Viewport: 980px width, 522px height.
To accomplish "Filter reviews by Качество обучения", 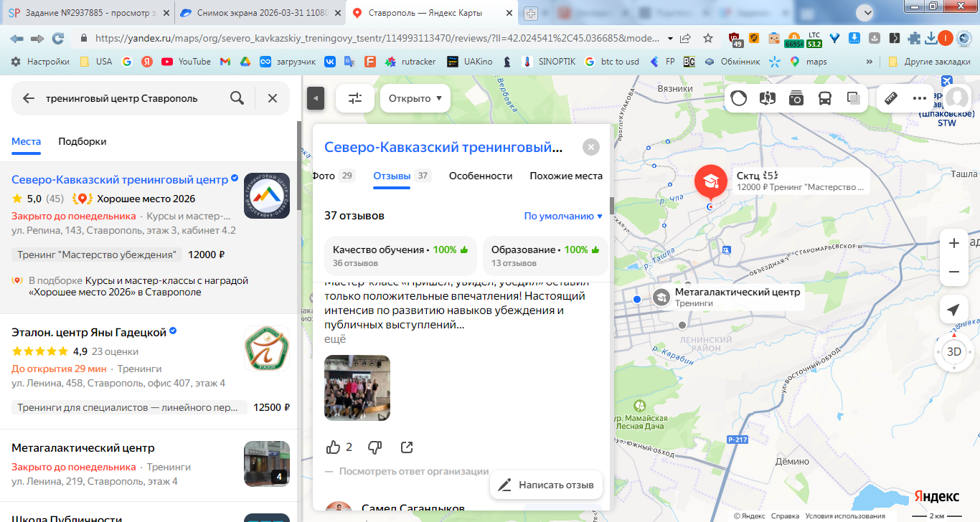I will pyautogui.click(x=400, y=256).
